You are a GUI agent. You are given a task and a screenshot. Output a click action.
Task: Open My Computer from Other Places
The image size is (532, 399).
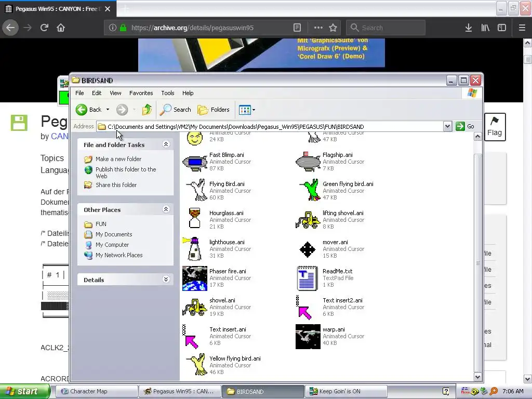[112, 245]
